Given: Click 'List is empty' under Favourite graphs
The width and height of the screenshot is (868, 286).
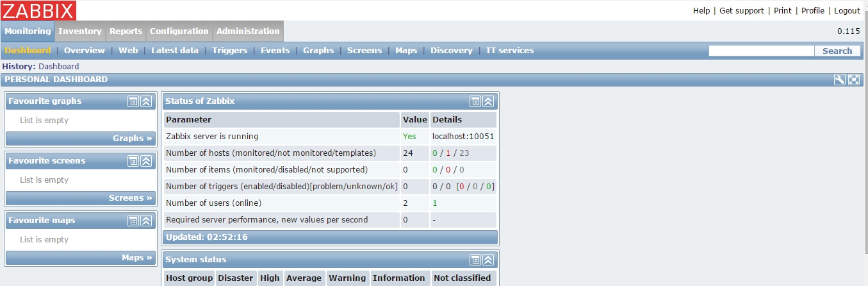Looking at the screenshot, I should tap(44, 120).
